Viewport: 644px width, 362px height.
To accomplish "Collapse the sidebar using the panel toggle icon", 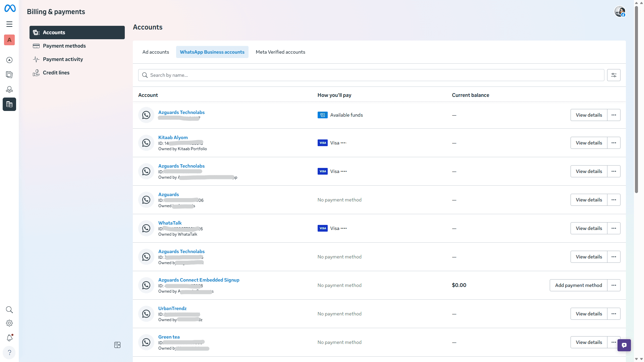I will click(x=117, y=345).
